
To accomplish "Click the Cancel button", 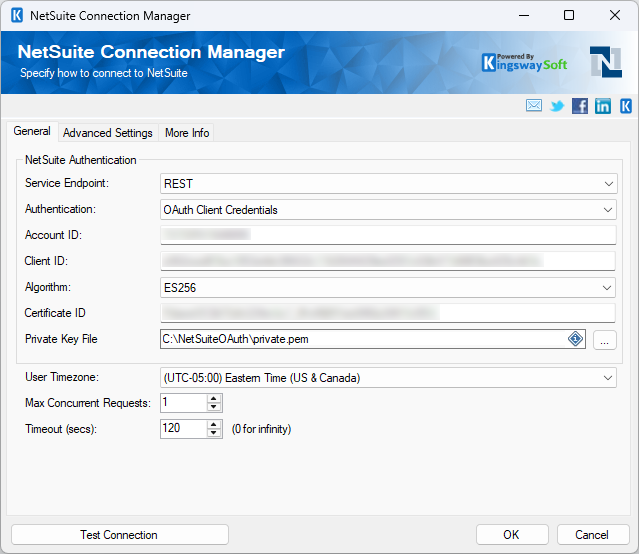I will pos(593,534).
